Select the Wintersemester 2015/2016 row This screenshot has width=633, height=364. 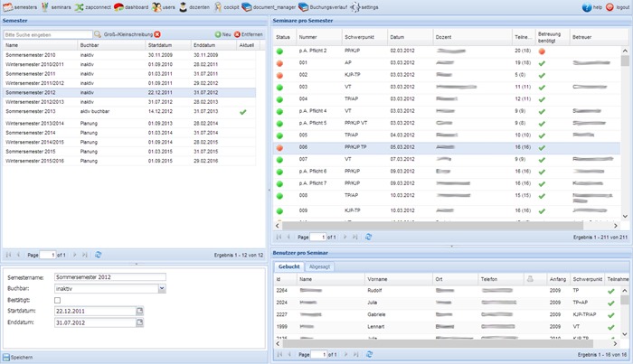point(129,161)
